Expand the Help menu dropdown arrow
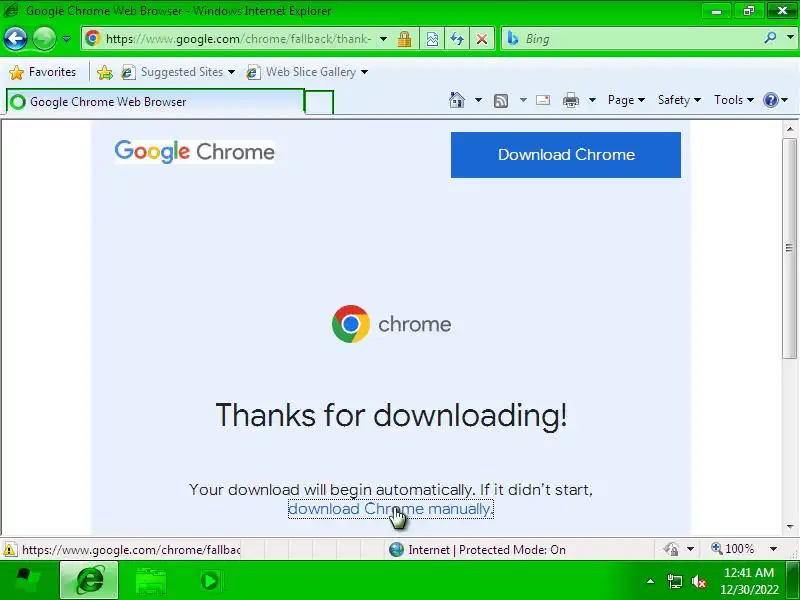Screen dimensions: 800x600 tap(785, 100)
